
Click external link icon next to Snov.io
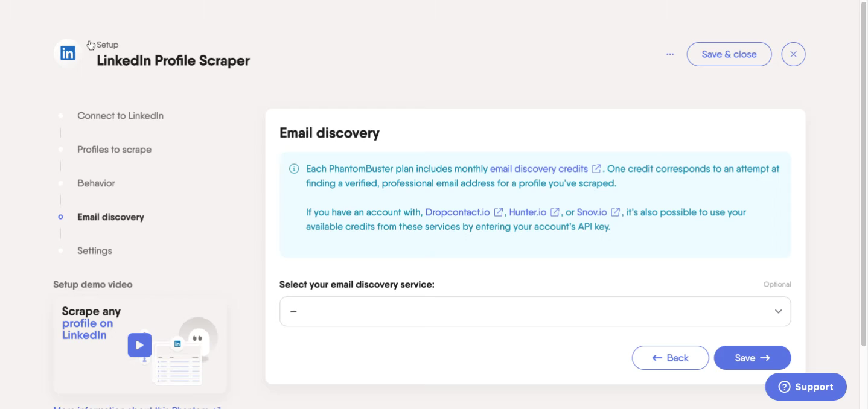[616, 212]
